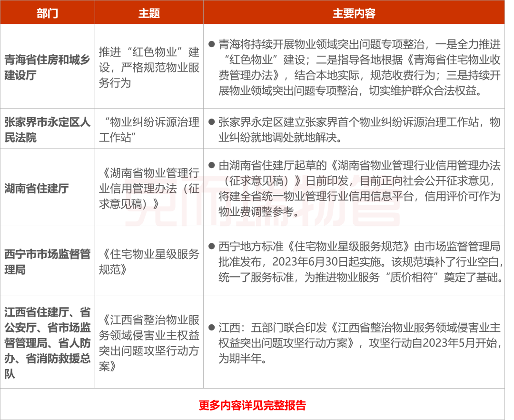
Task: Click topic cell “物业纠纷诉源治理工作站”
Action: click(x=149, y=129)
